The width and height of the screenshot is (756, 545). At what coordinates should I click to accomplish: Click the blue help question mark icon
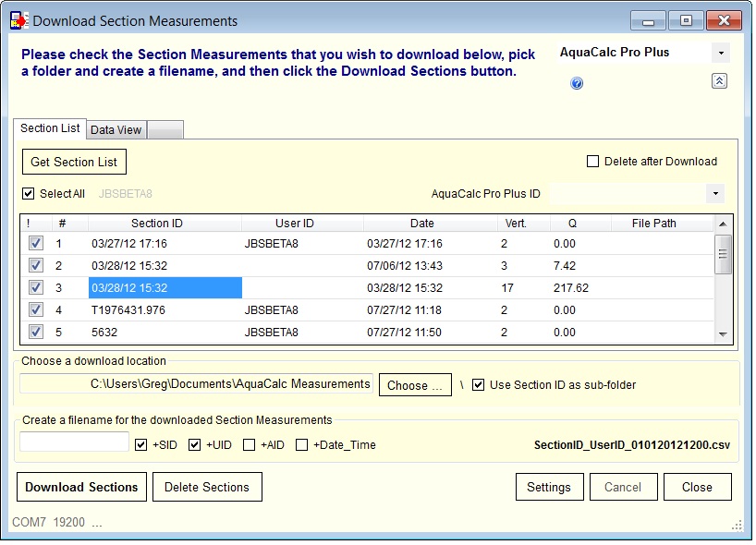click(x=577, y=83)
